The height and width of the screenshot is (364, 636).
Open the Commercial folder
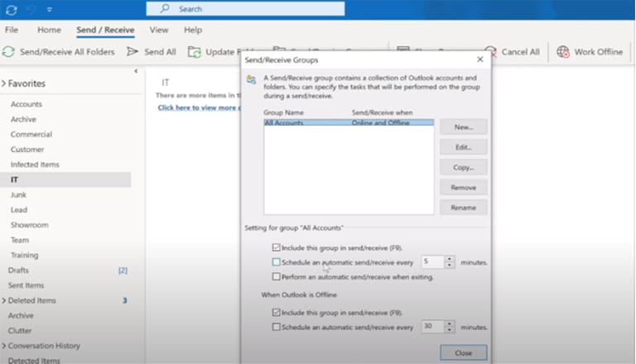[31, 134]
